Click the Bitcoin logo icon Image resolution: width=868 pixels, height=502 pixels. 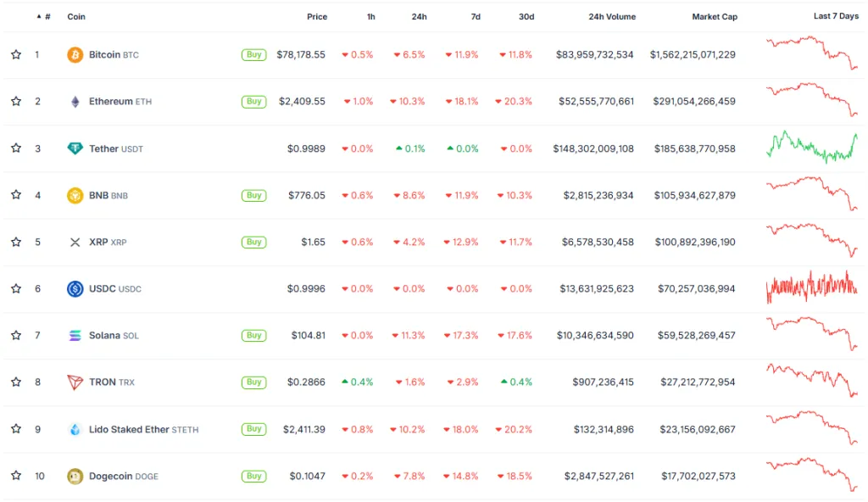pos(75,55)
